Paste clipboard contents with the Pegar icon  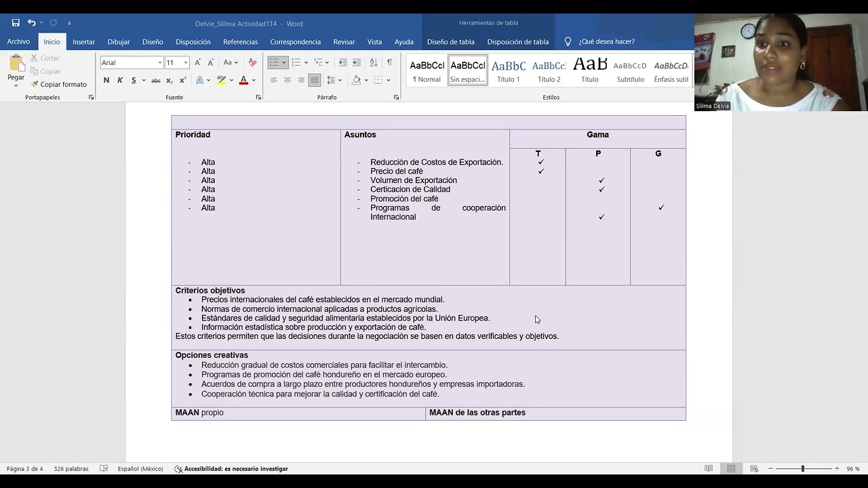[x=16, y=64]
